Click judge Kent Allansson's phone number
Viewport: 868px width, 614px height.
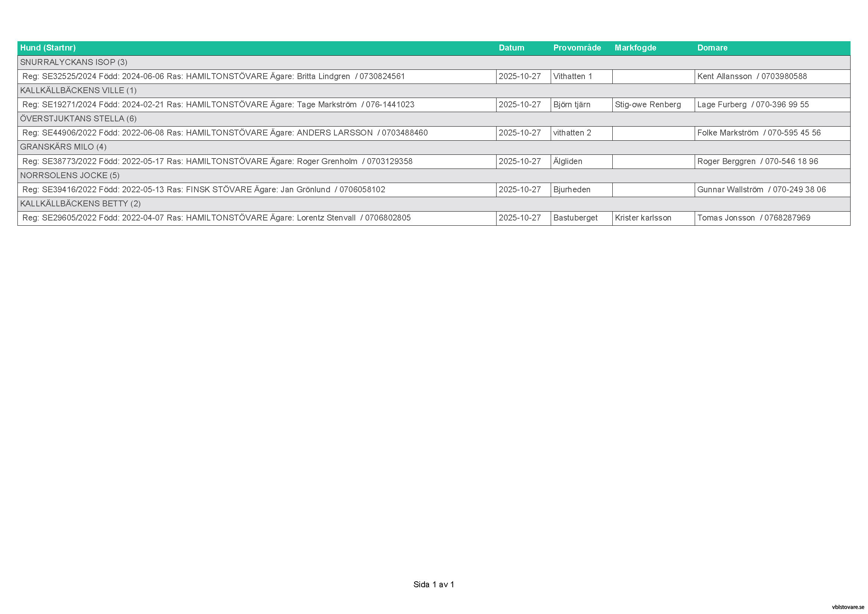pos(784,76)
